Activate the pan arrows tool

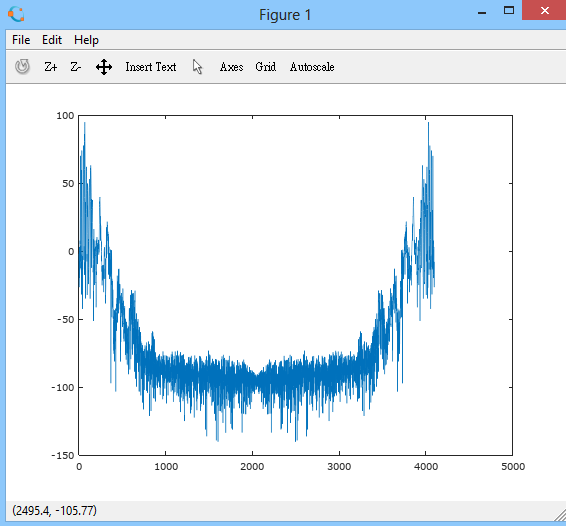[104, 67]
